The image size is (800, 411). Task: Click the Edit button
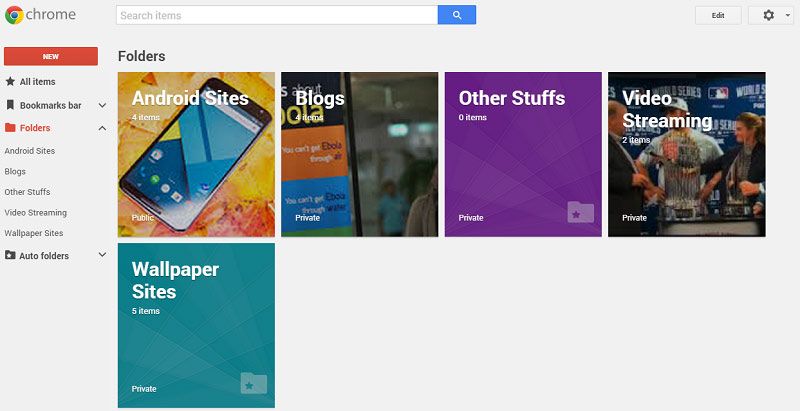pyautogui.click(x=718, y=15)
